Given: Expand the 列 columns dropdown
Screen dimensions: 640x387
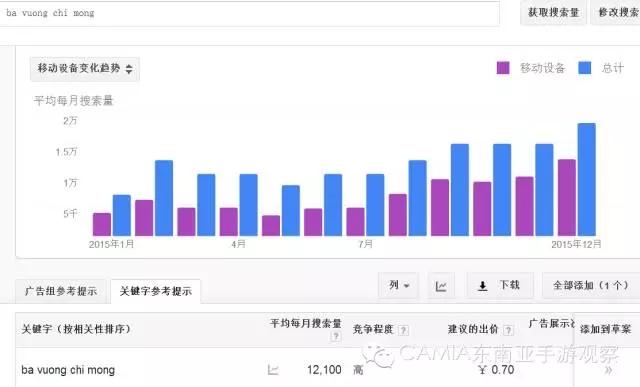Looking at the screenshot, I should pos(398,286).
